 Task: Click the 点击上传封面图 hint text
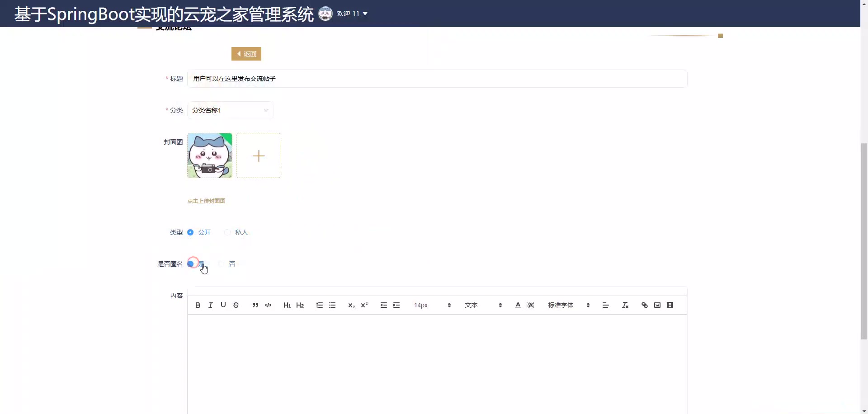(206, 201)
